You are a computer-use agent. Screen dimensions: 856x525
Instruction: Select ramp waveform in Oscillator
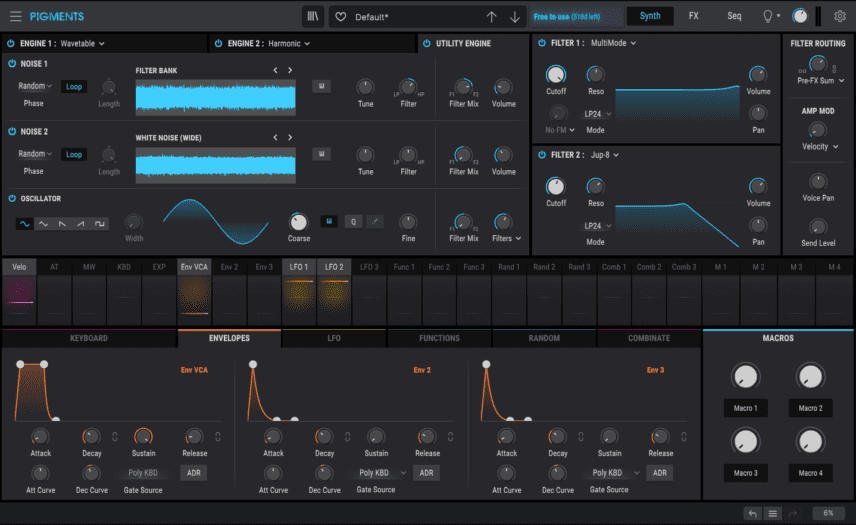point(81,224)
